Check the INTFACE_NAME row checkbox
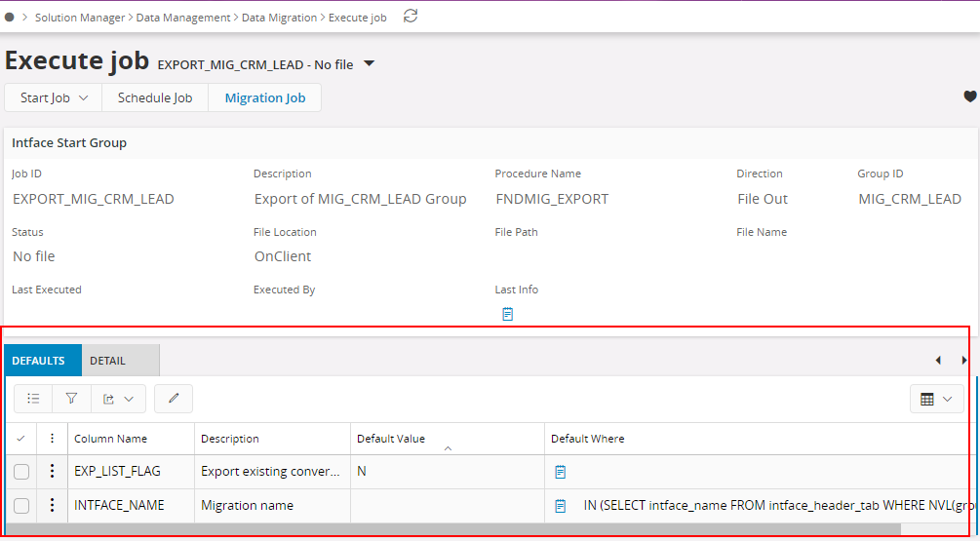The height and width of the screenshot is (541, 980). coord(21,505)
